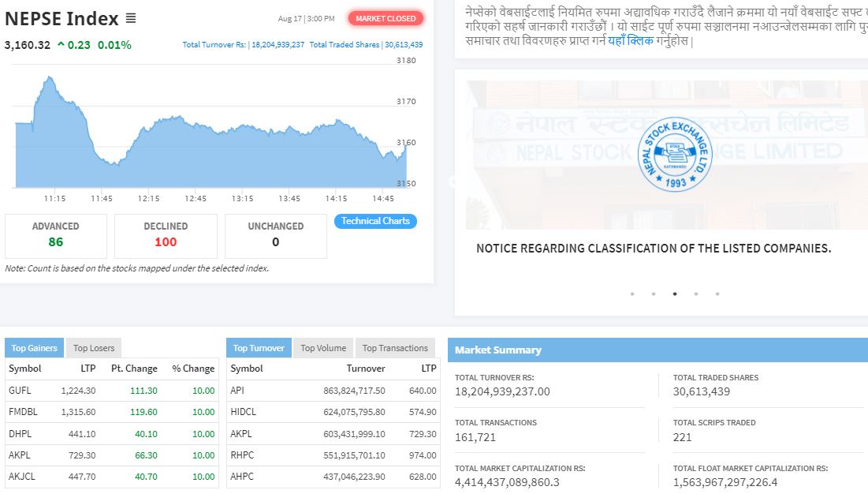This screenshot has height=494, width=868.
Task: Click AKPL symbol in the Top Gainers table
Action: tap(20, 455)
